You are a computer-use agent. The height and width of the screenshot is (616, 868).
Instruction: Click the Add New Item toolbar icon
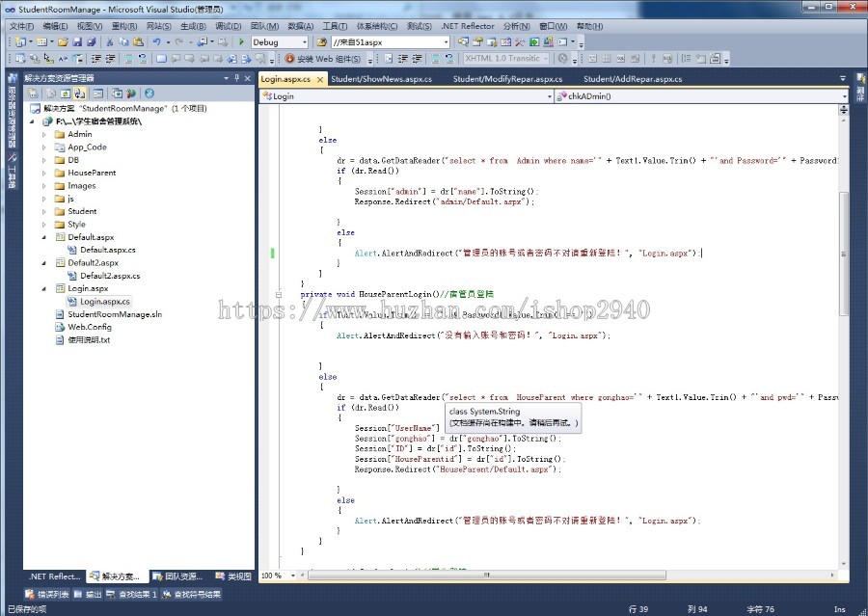[x=41, y=42]
